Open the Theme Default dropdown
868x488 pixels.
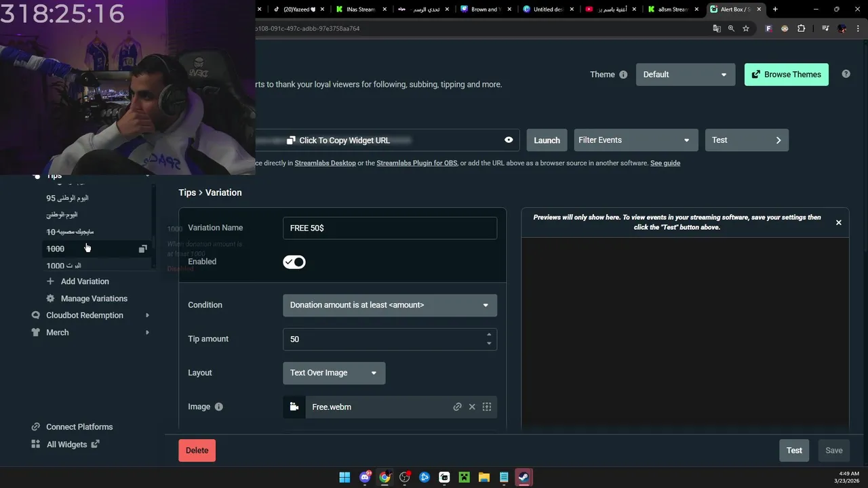click(686, 75)
